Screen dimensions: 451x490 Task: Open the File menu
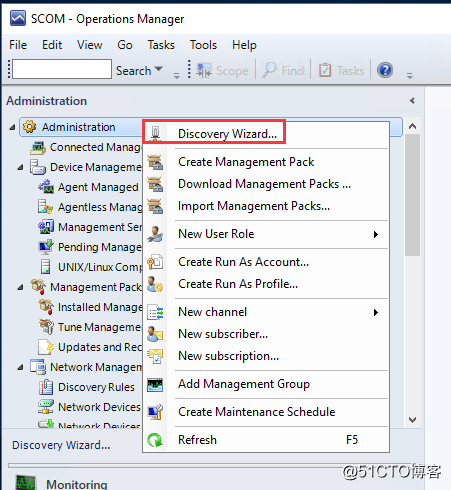point(18,45)
